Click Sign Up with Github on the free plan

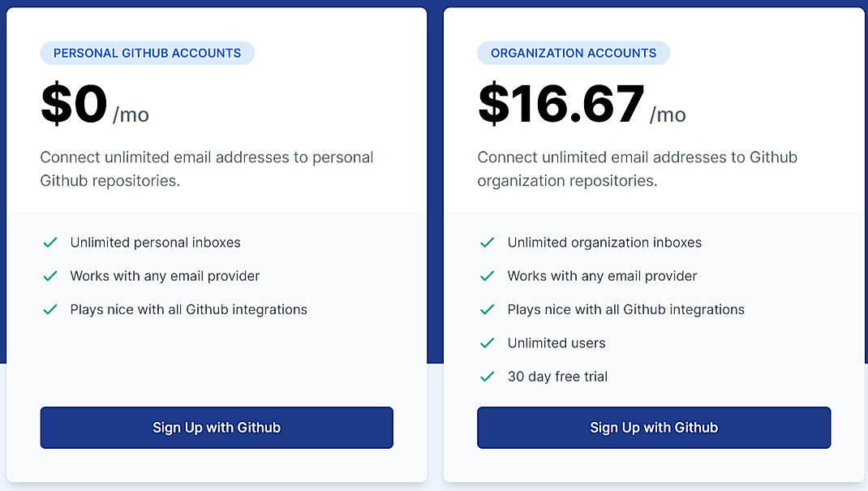point(216,428)
